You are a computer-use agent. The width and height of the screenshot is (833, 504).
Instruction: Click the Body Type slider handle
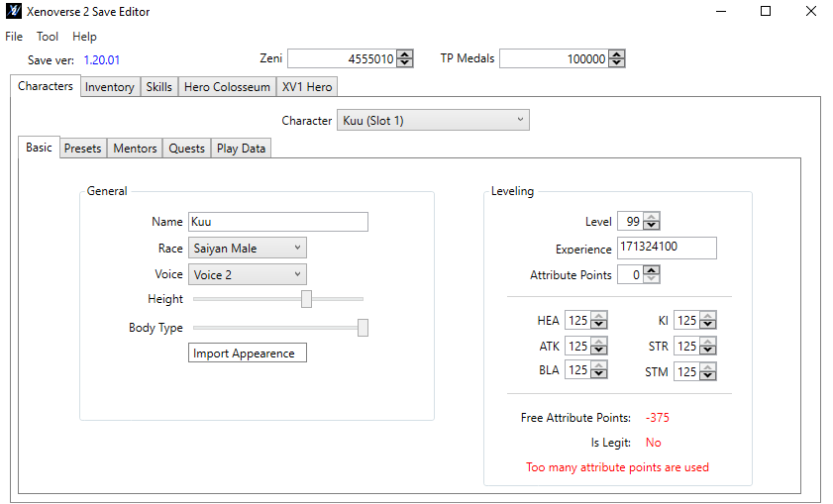point(363,328)
